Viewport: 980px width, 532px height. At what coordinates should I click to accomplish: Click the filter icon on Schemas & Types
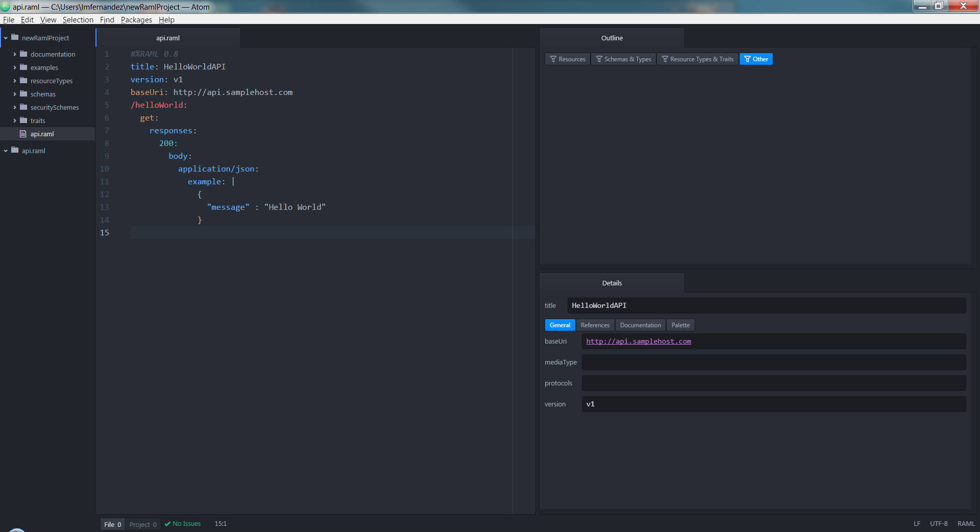pos(599,59)
